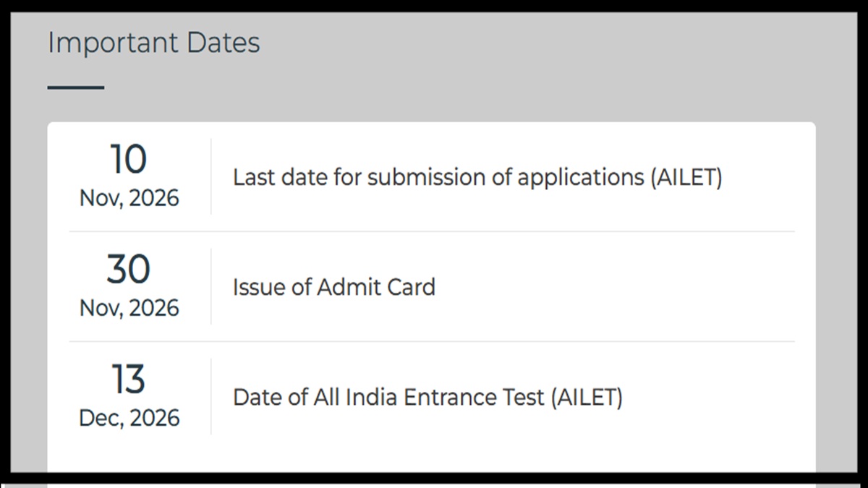Select the large number 10 date
Viewport: 868px width, 488px height.
[129, 160]
